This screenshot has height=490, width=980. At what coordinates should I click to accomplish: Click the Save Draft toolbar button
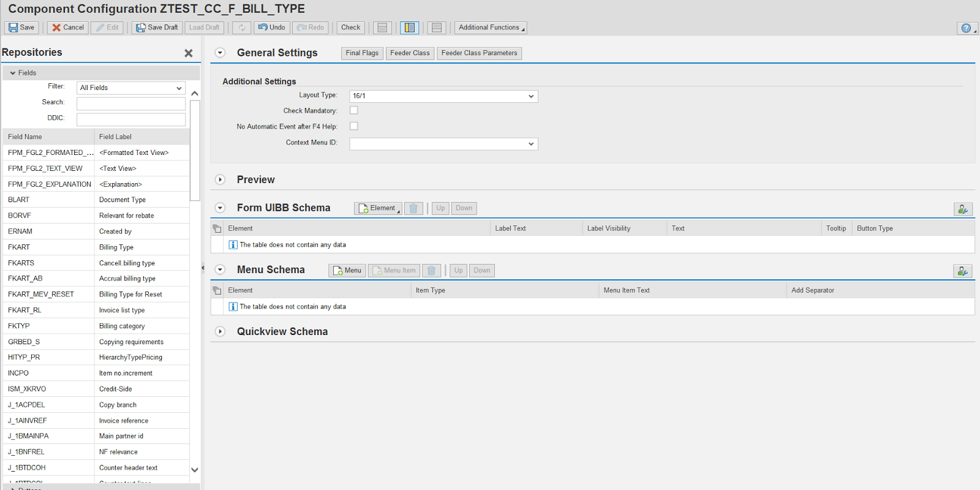click(157, 28)
